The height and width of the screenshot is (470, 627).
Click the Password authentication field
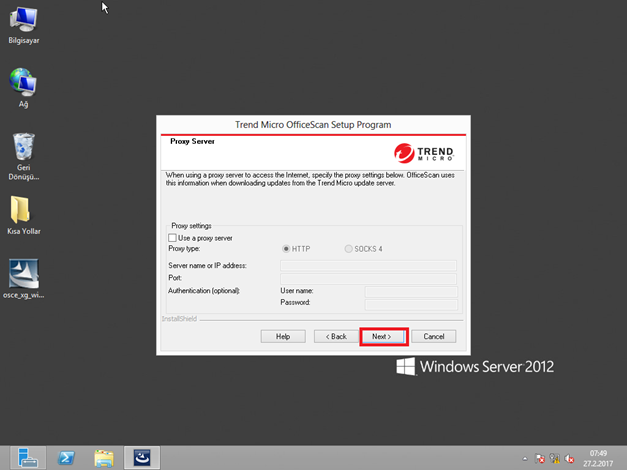click(411, 305)
